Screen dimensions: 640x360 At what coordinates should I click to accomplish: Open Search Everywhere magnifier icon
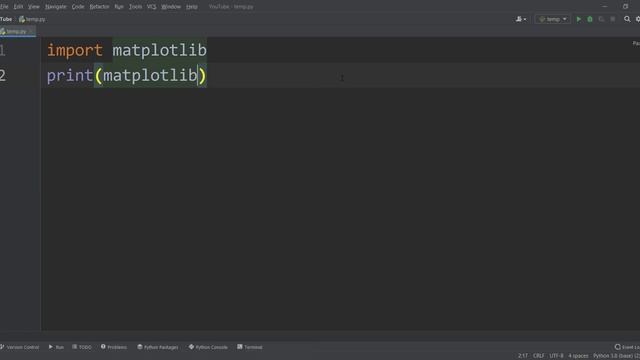[x=627, y=19]
